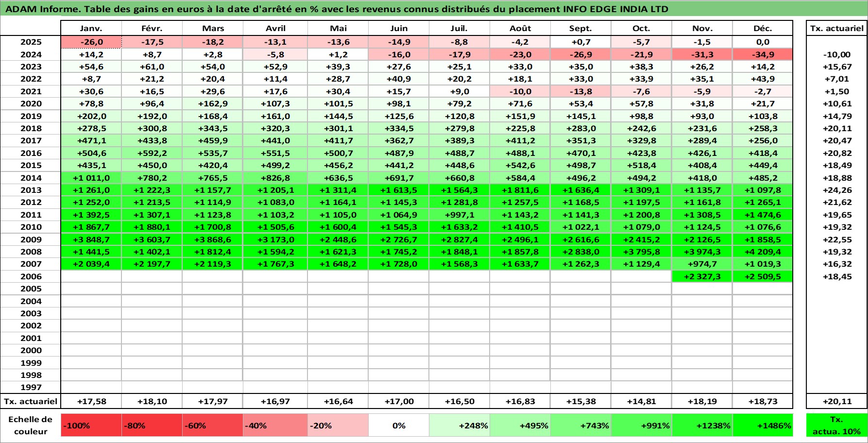Click the -100% red color scale swatch
The image size is (868, 443).
[x=91, y=425]
